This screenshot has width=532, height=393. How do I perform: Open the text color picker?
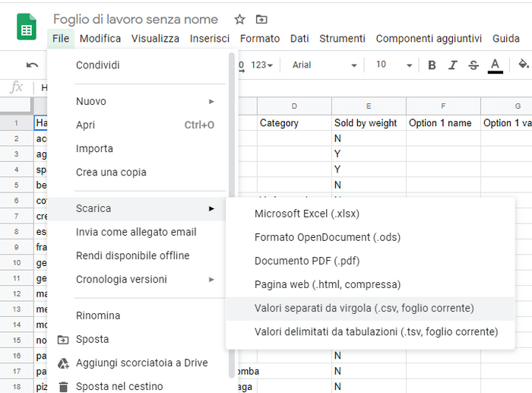[x=496, y=65]
